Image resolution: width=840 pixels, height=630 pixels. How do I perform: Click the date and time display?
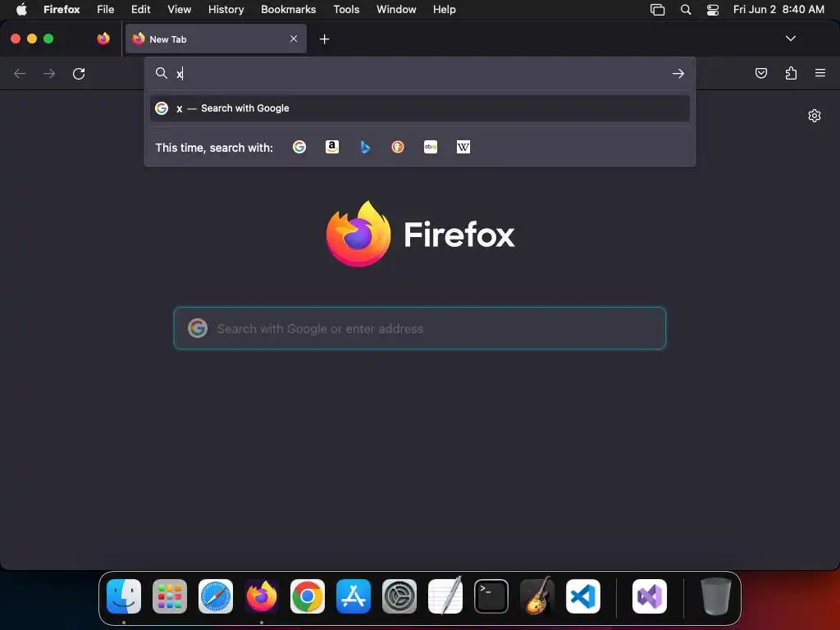[778, 9]
